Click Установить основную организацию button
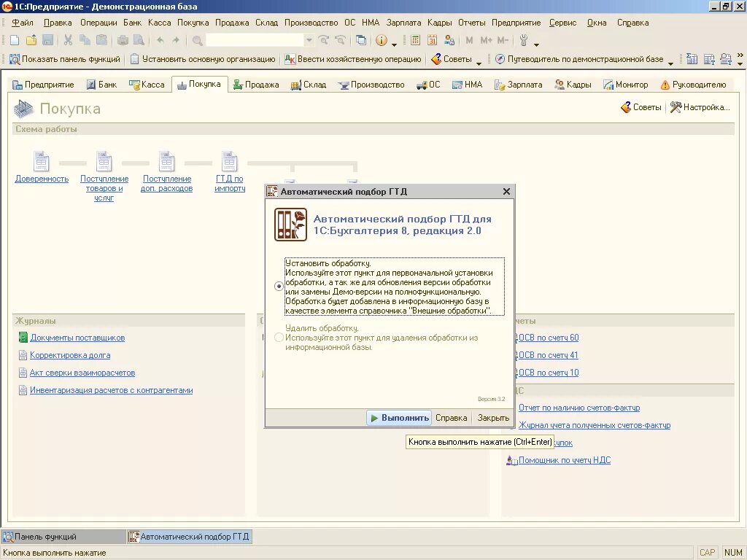 pos(203,59)
